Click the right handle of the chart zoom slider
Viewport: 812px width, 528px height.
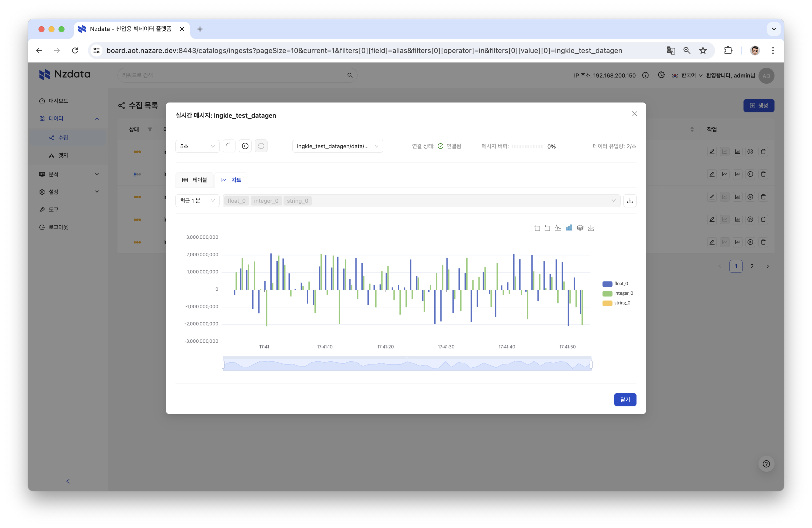pyautogui.click(x=591, y=364)
